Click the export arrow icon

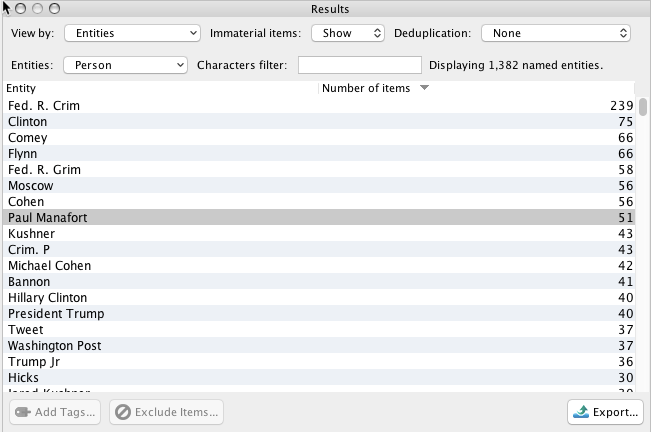point(581,412)
